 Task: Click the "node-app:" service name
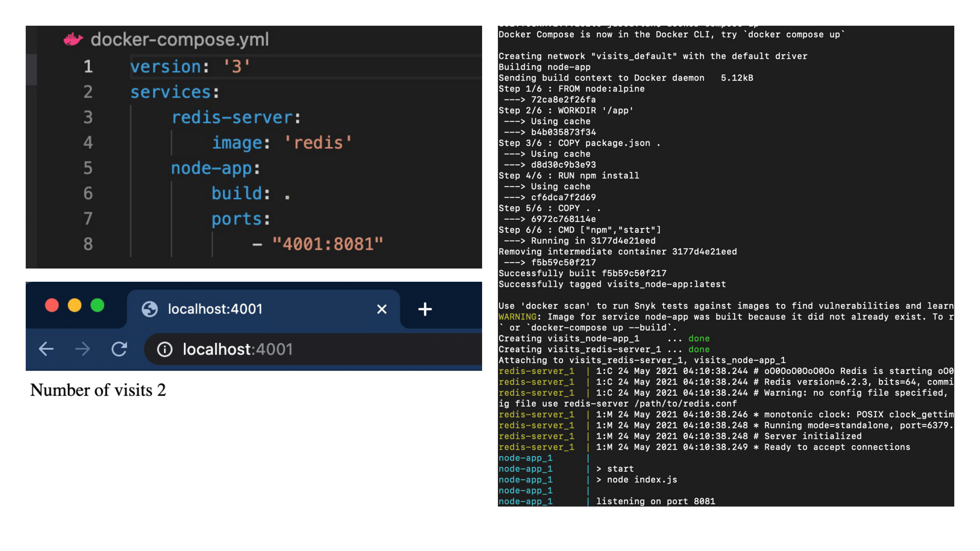[x=215, y=168]
